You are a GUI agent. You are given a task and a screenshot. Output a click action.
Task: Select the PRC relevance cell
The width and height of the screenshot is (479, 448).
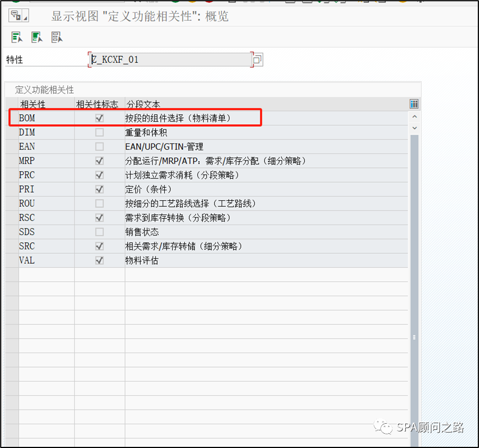(x=46, y=175)
